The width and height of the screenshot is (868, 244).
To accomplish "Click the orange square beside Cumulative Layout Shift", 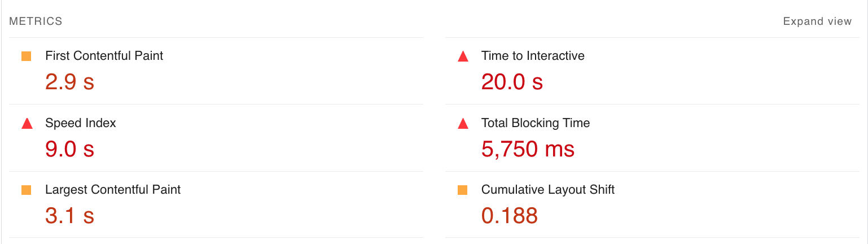I will click(x=462, y=190).
